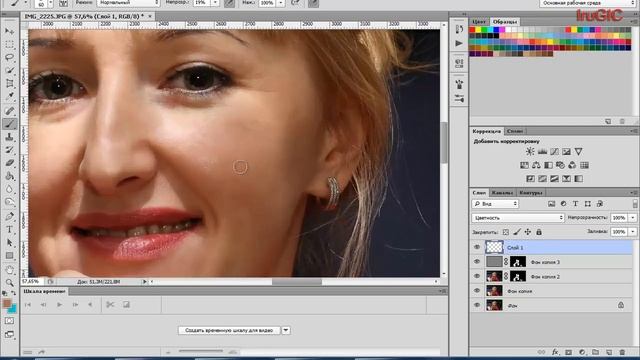
Task: Toggle lock image pixels brush icon
Action: pos(517,232)
